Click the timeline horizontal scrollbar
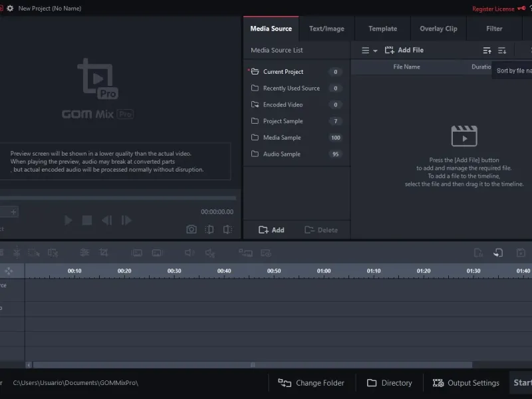This screenshot has width=532, height=399. 253,364
